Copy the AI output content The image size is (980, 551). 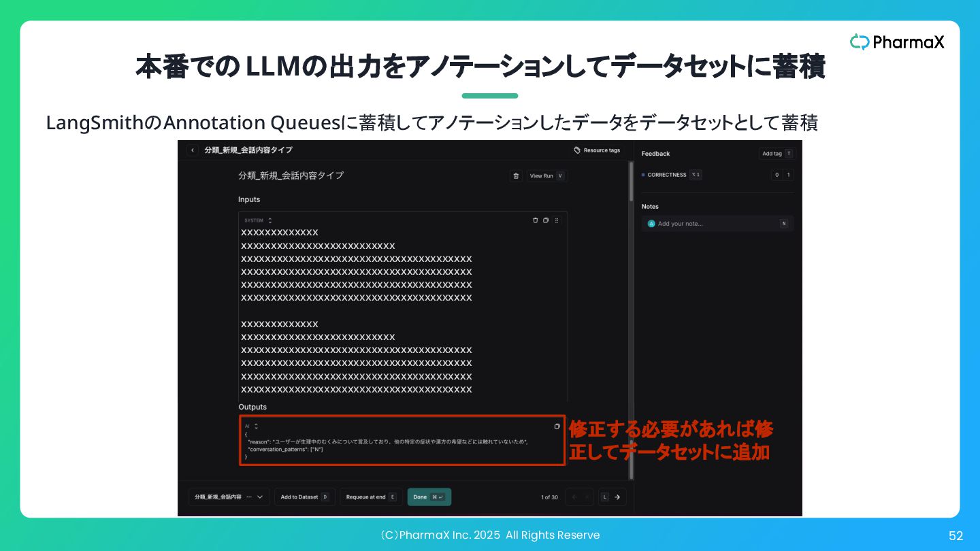pos(557,427)
